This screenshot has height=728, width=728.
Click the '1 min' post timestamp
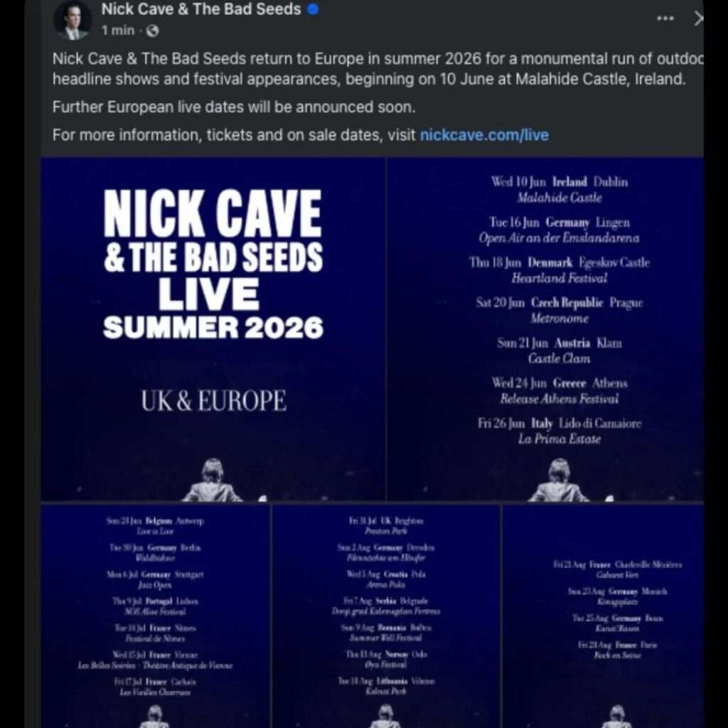[x=118, y=31]
